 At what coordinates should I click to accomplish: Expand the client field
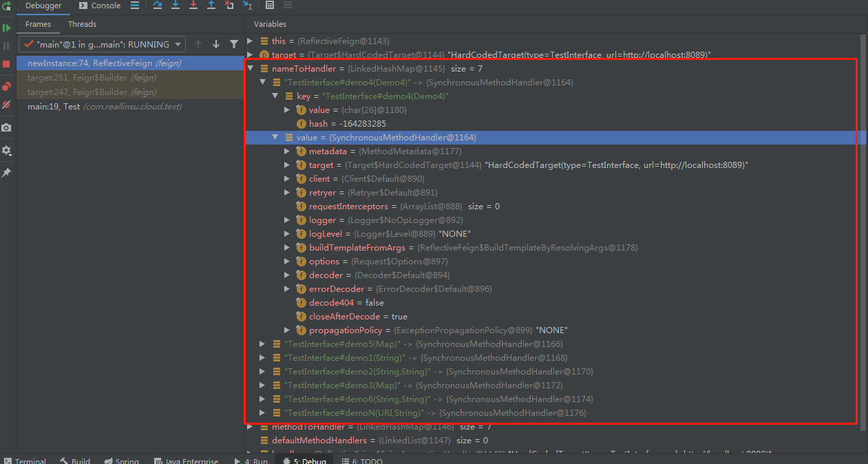pos(287,179)
